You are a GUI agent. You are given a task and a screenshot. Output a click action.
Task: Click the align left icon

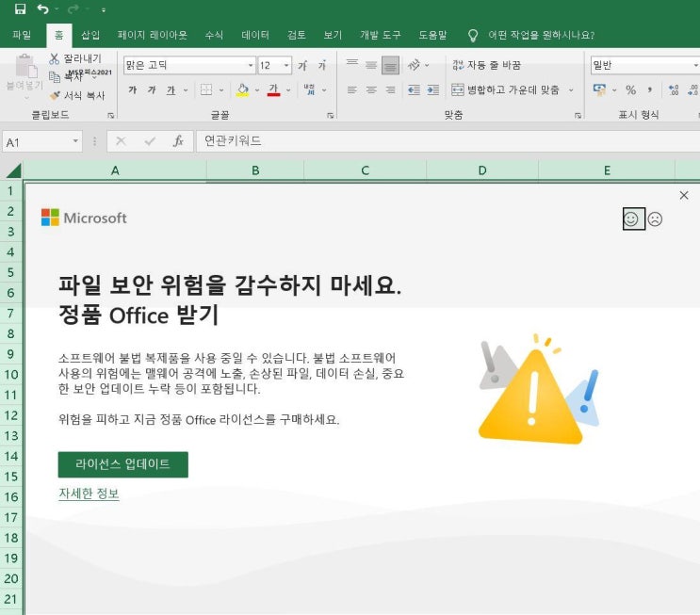point(351,90)
